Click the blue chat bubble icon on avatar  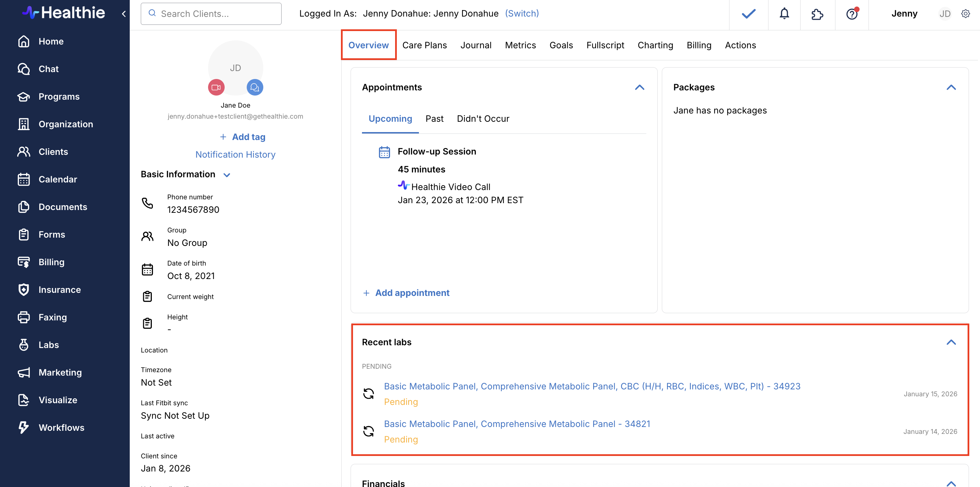pyautogui.click(x=255, y=88)
